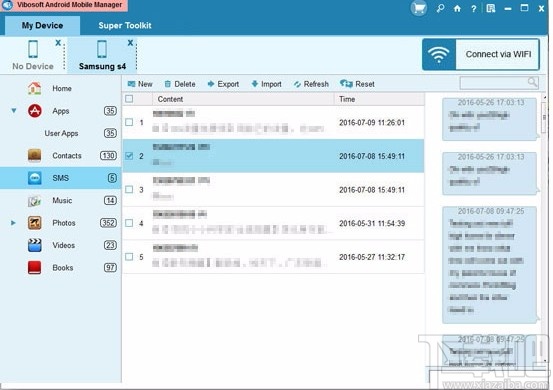Collapse the Apps tree arrow
This screenshot has height=390, width=553.
click(x=14, y=111)
